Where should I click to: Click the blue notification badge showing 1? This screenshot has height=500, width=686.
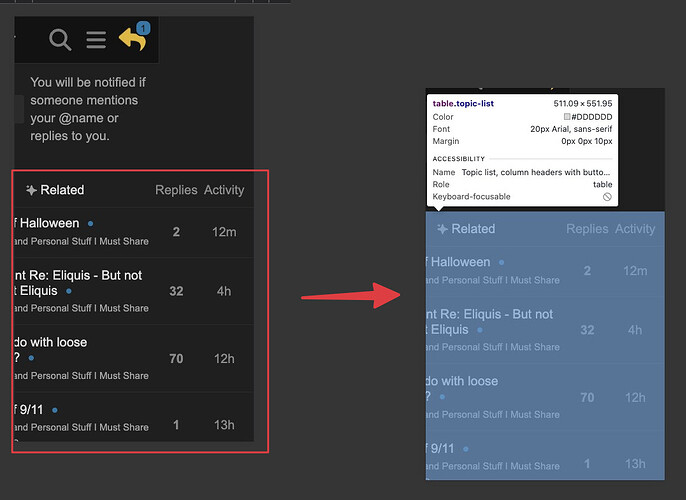(143, 28)
